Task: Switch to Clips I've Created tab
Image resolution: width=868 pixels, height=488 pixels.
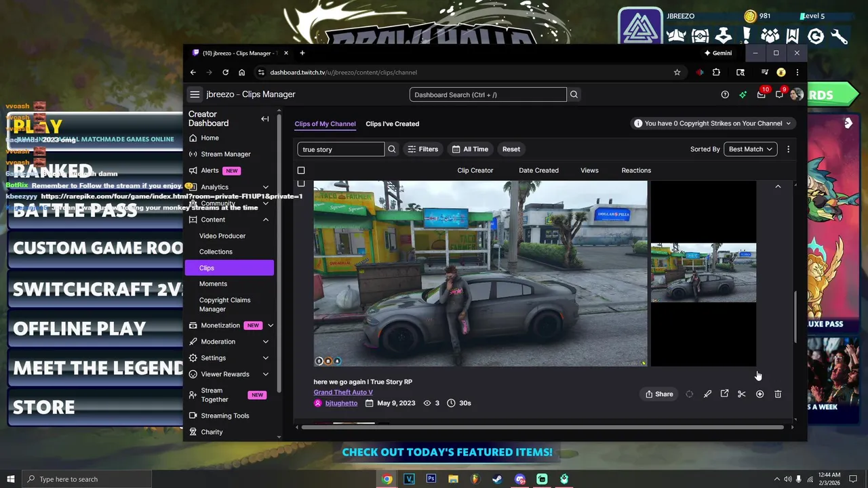Action: (x=392, y=124)
